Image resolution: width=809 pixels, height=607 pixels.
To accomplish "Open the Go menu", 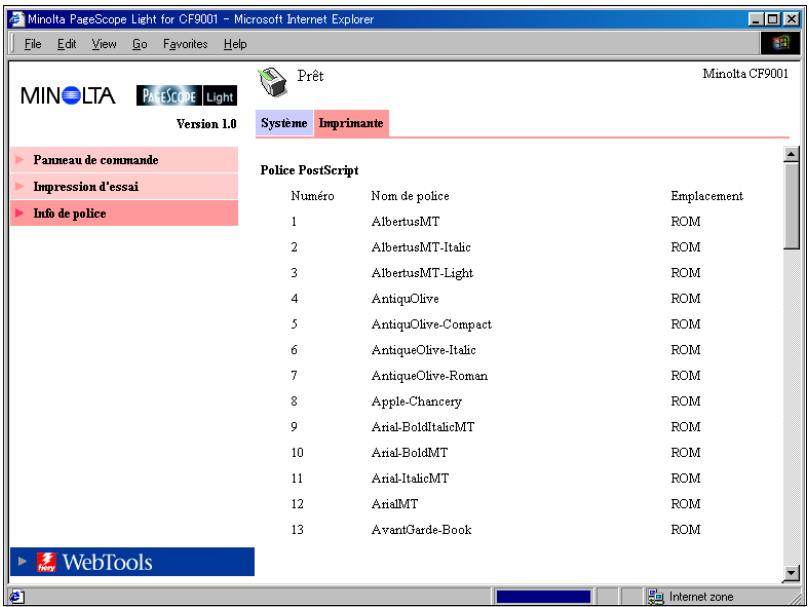I will 139,44.
